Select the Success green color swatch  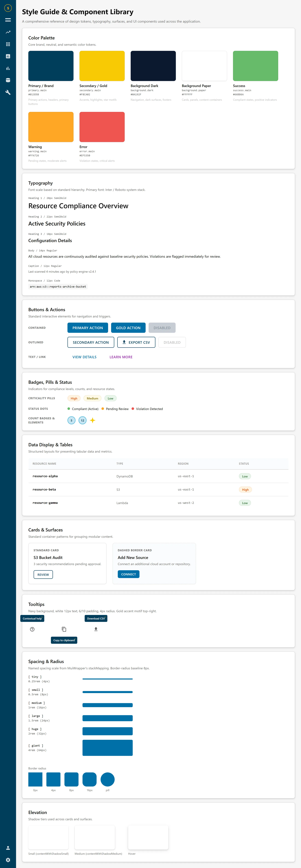click(x=256, y=66)
